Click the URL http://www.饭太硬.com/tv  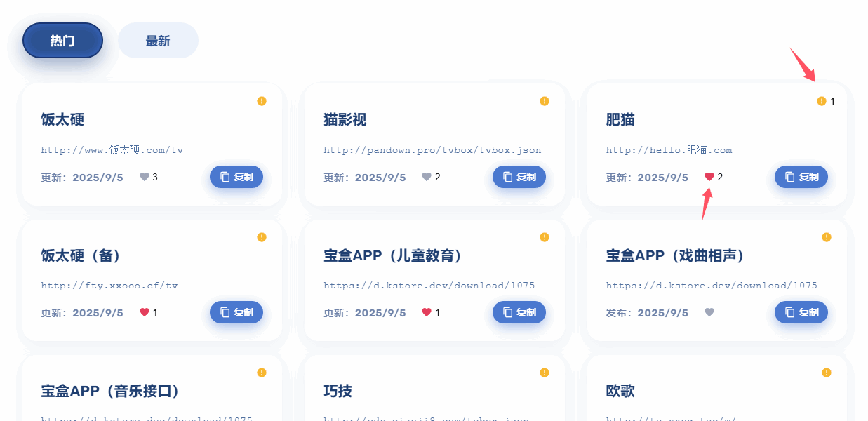click(x=112, y=150)
